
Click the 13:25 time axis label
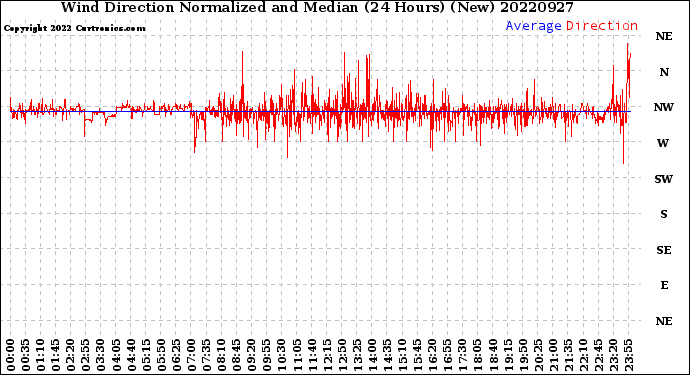(x=357, y=355)
